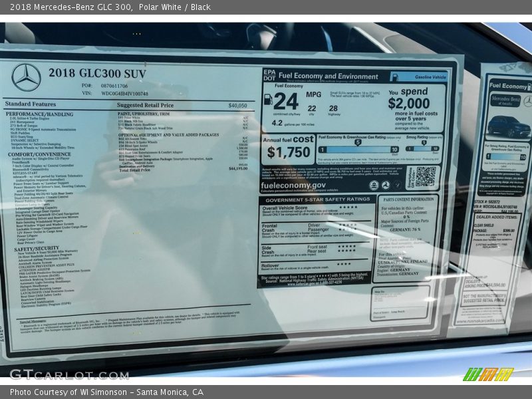Click the "Fuel Economy and Environment" heading

328,76
